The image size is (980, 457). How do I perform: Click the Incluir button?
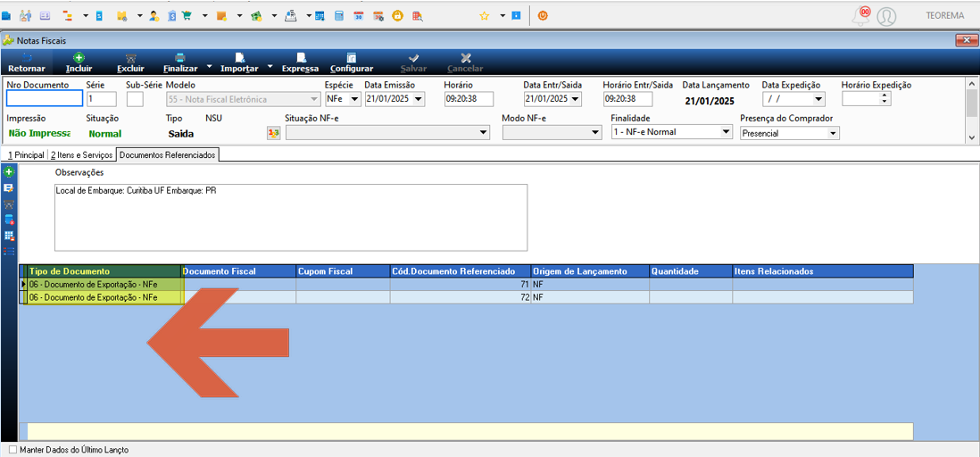[79, 62]
